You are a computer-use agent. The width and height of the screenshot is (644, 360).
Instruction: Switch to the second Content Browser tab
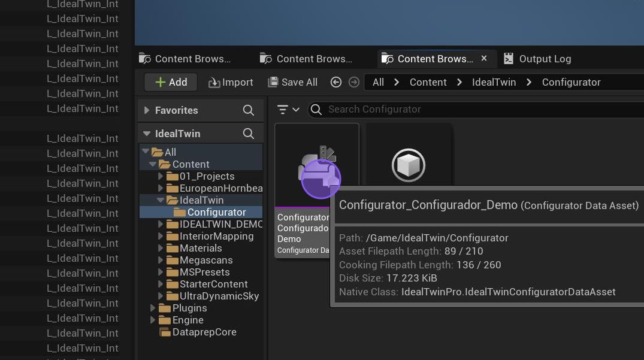[x=306, y=59]
